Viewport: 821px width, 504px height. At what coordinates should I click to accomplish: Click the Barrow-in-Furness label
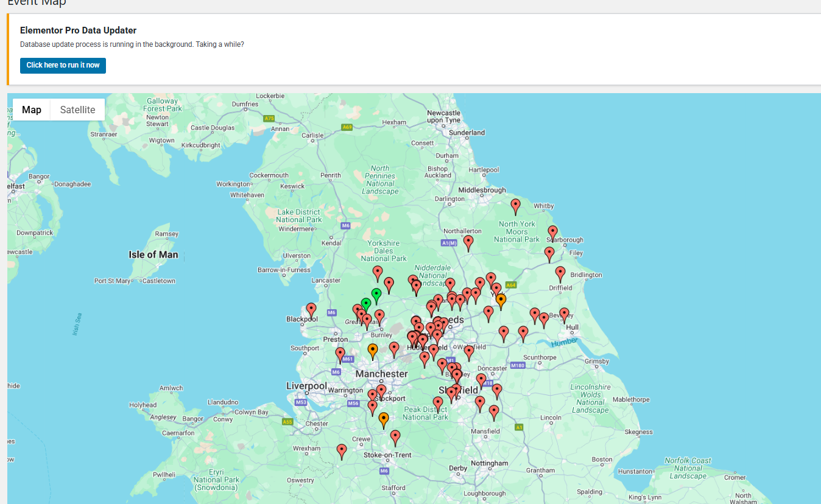(283, 270)
